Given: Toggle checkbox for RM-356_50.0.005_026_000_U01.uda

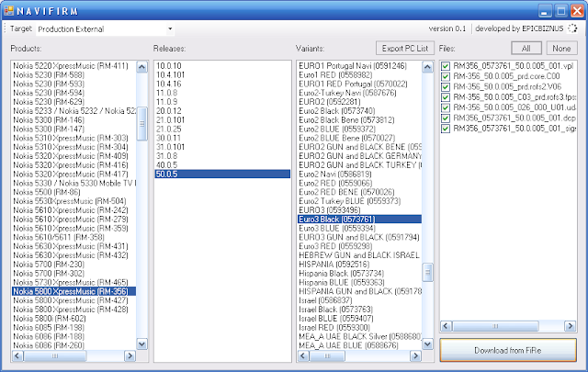Looking at the screenshot, I should point(445,107).
